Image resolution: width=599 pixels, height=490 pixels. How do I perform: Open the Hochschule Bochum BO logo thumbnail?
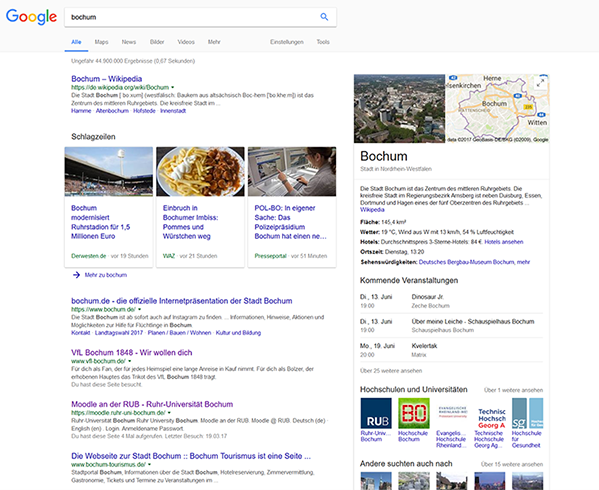tap(414, 413)
